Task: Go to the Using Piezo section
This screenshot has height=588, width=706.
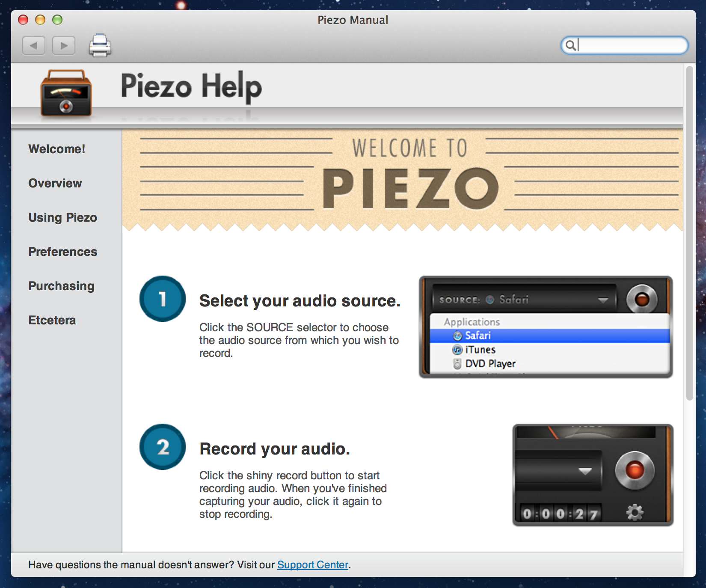Action: [x=63, y=217]
